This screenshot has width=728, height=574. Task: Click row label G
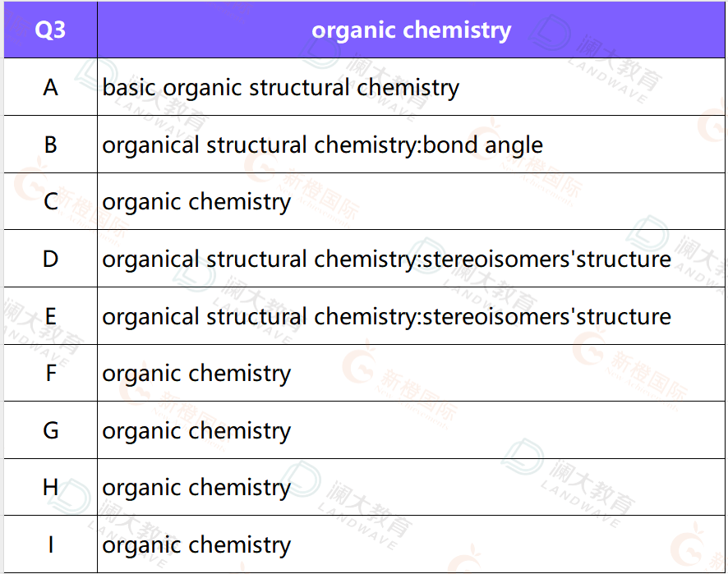pos(51,430)
